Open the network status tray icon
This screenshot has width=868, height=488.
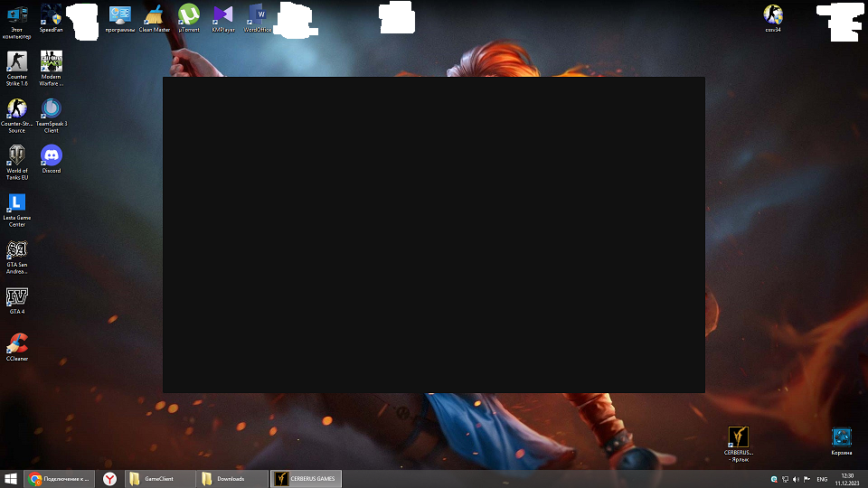(x=785, y=479)
